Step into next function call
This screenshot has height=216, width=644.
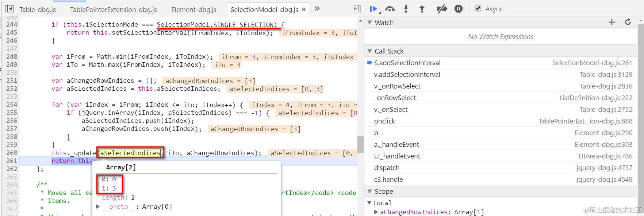click(x=406, y=9)
